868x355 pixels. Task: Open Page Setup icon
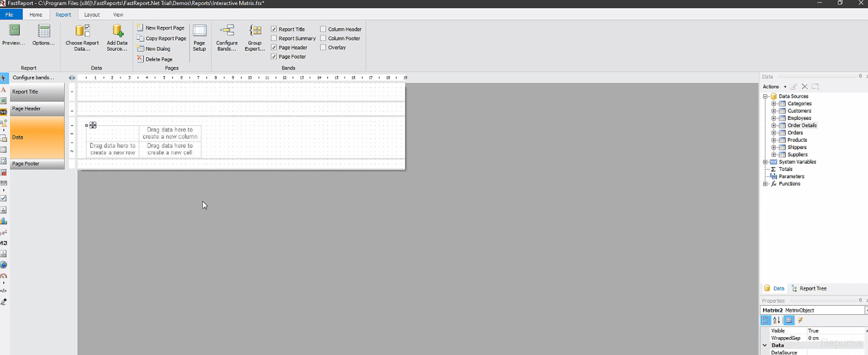tap(199, 31)
